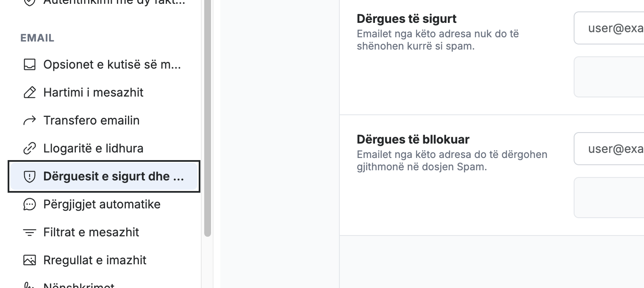Focus the Dërgues të bllokuar email input
Viewport: 644px width, 288px height.
pos(609,149)
